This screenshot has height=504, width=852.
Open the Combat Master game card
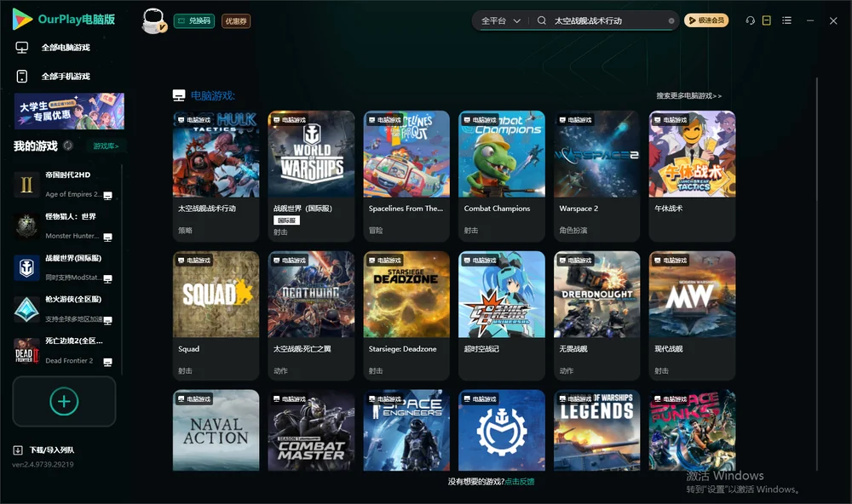[x=311, y=430]
